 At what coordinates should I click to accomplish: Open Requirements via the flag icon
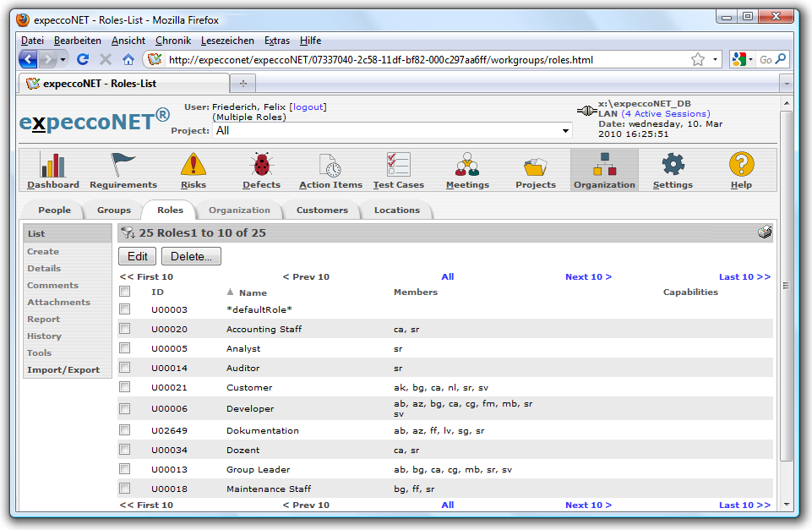123,165
